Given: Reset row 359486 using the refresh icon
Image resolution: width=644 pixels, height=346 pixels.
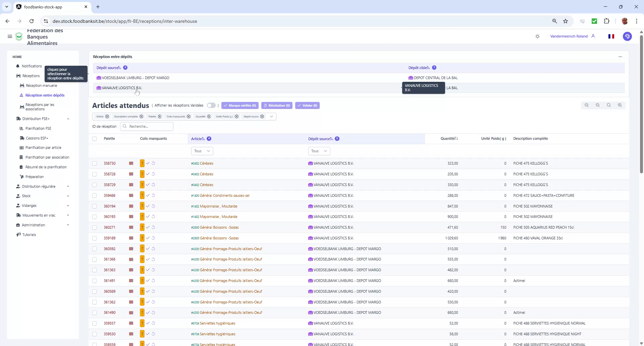Looking at the screenshot, I should click(x=154, y=195).
